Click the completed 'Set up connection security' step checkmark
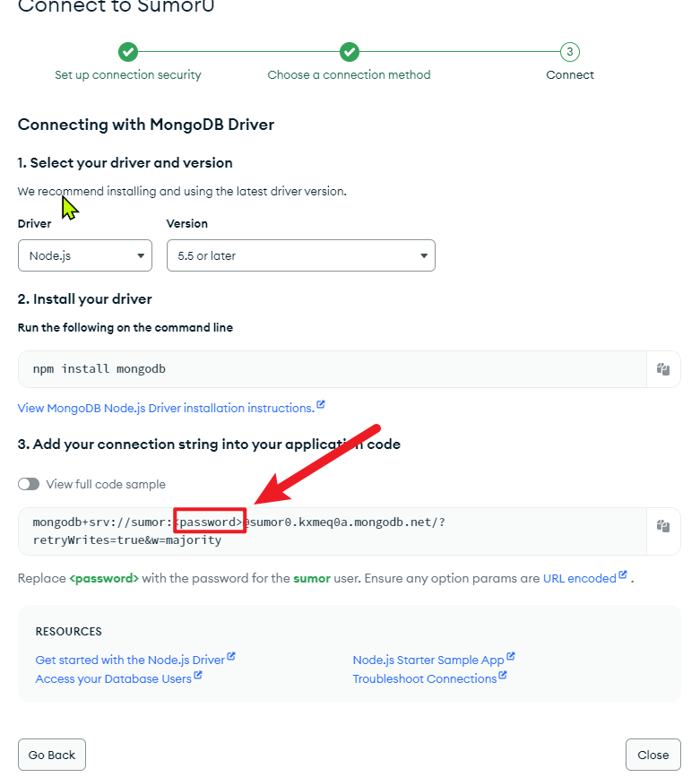 pos(128,52)
